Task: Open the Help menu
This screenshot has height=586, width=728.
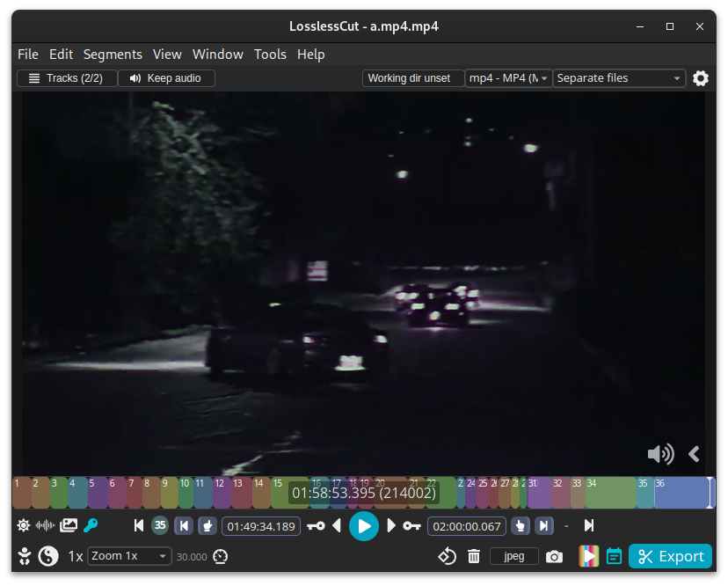Action: (x=311, y=55)
